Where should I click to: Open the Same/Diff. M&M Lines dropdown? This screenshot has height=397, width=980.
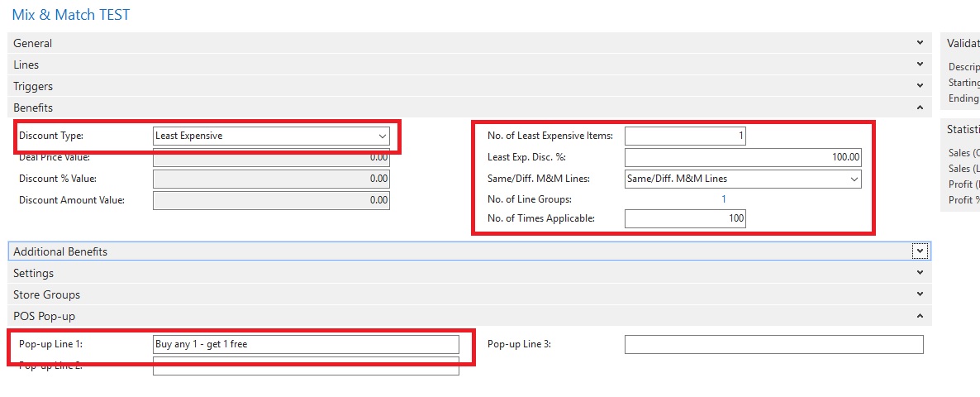point(854,179)
